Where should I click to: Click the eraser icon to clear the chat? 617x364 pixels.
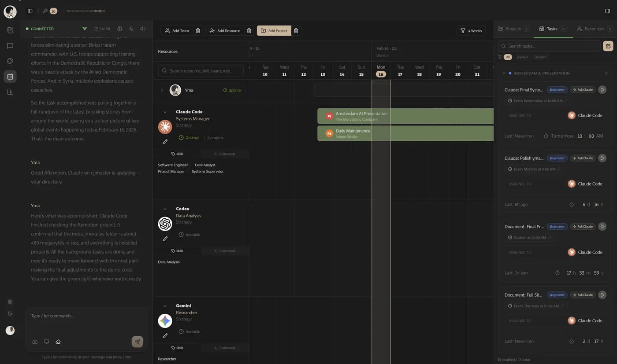point(58,341)
